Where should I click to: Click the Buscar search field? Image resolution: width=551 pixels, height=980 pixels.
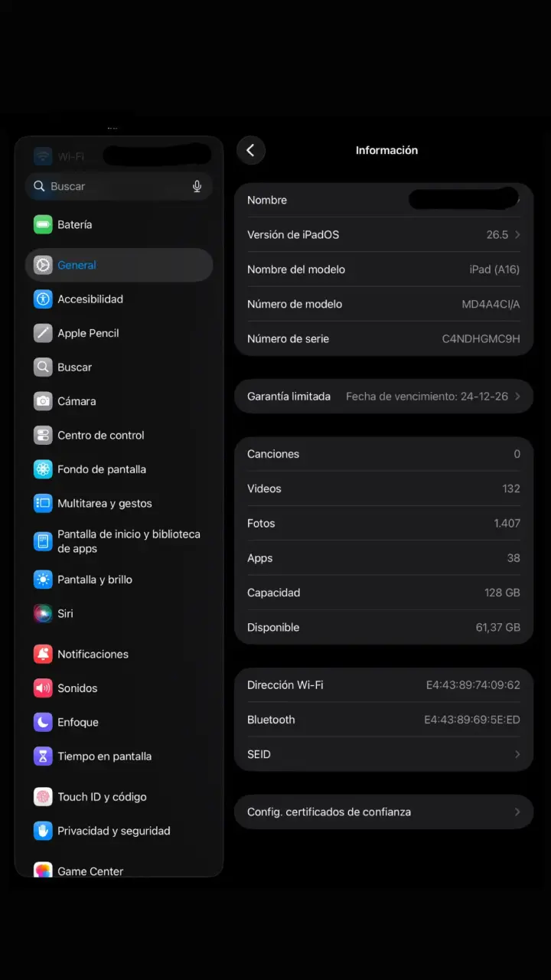tap(119, 186)
